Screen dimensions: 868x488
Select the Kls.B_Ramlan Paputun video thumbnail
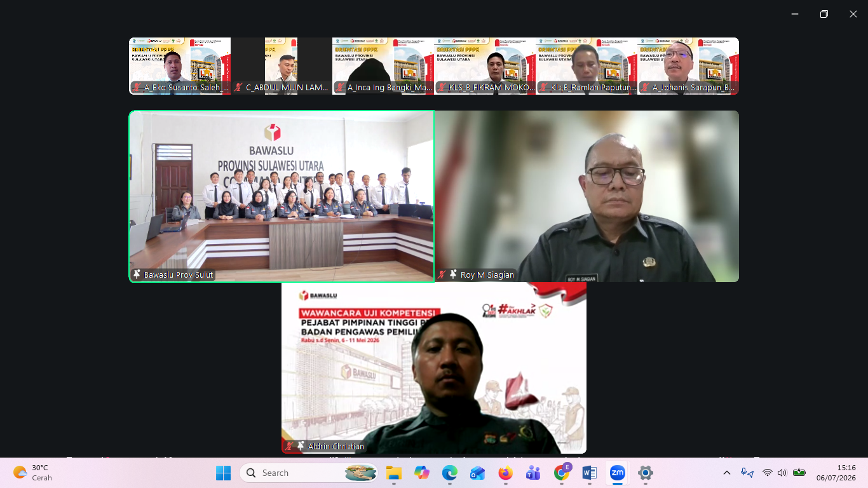[x=587, y=66]
